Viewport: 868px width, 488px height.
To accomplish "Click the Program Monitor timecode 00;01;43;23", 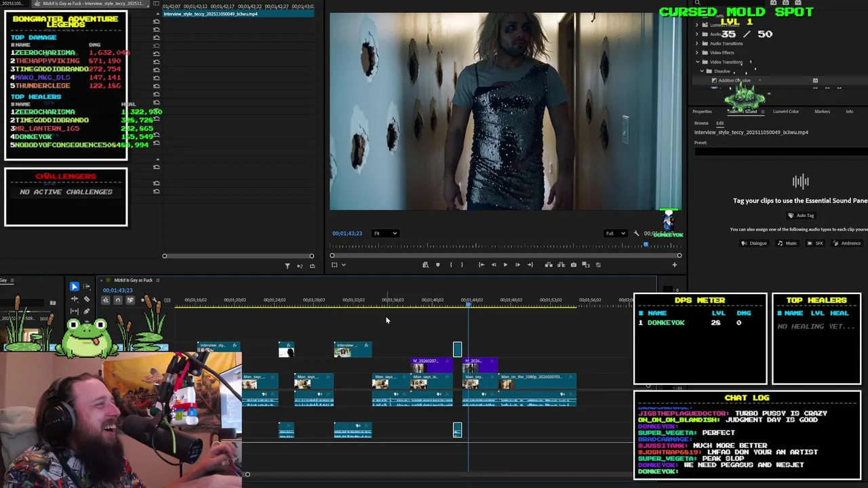I will click(x=347, y=233).
